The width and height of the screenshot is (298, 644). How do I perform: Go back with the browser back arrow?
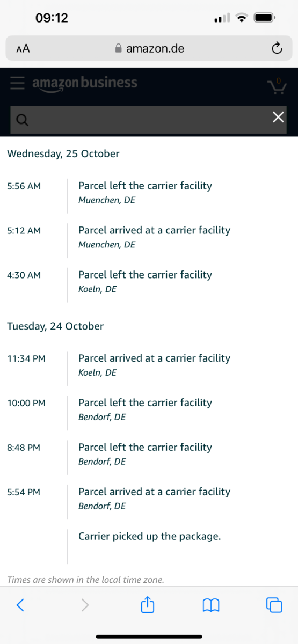pyautogui.click(x=20, y=605)
